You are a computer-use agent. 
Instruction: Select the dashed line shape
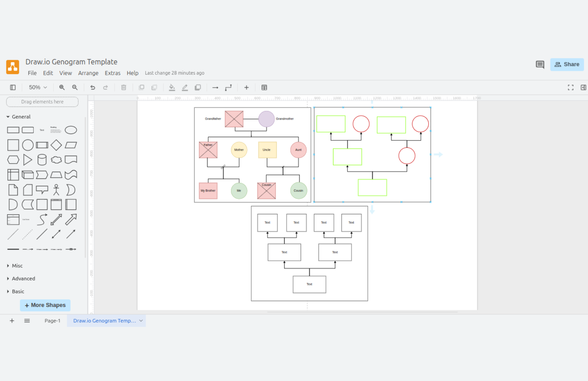click(13, 235)
